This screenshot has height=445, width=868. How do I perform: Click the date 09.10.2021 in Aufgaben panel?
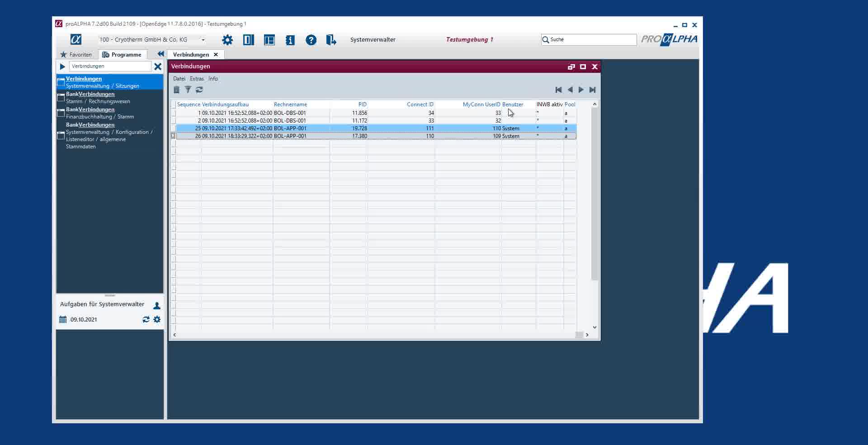[x=84, y=319]
